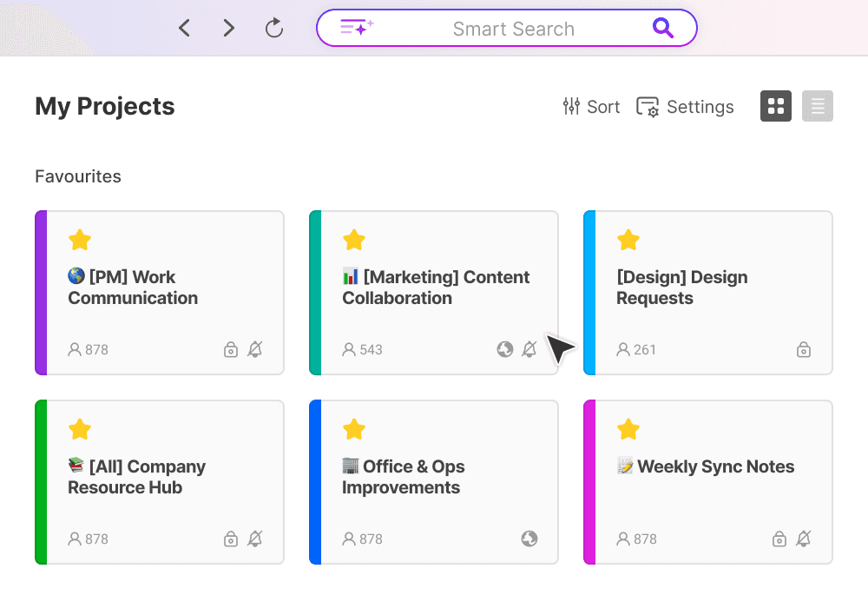Reload the page with refresh icon
The height and width of the screenshot is (608, 868).
(274, 28)
